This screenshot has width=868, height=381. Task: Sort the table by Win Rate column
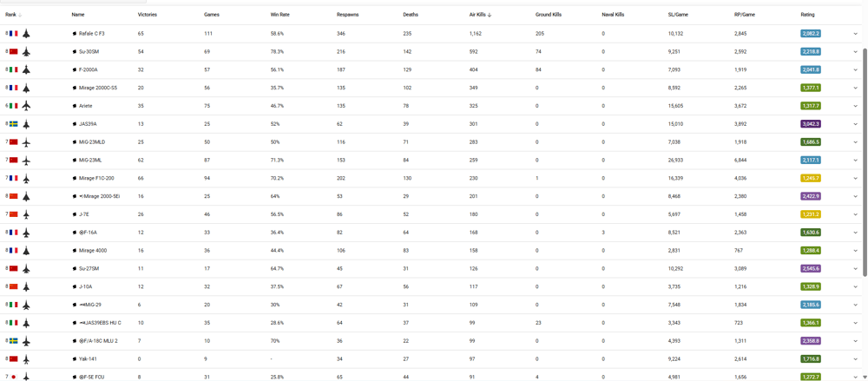coord(279,15)
